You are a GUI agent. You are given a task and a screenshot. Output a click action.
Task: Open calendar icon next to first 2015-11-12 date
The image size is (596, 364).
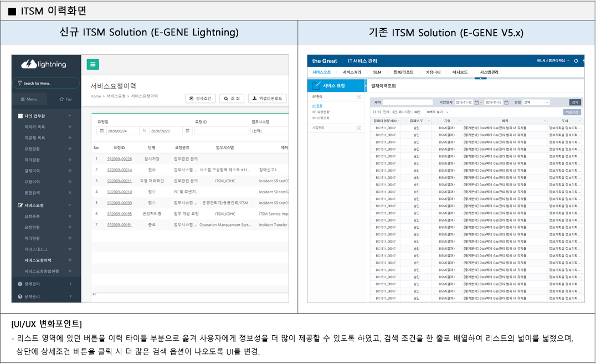pos(476,102)
